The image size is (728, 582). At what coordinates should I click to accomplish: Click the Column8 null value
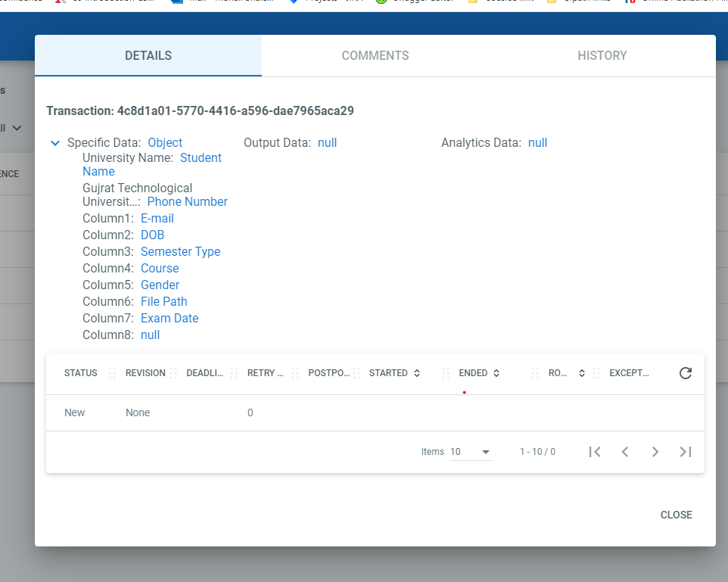150,335
